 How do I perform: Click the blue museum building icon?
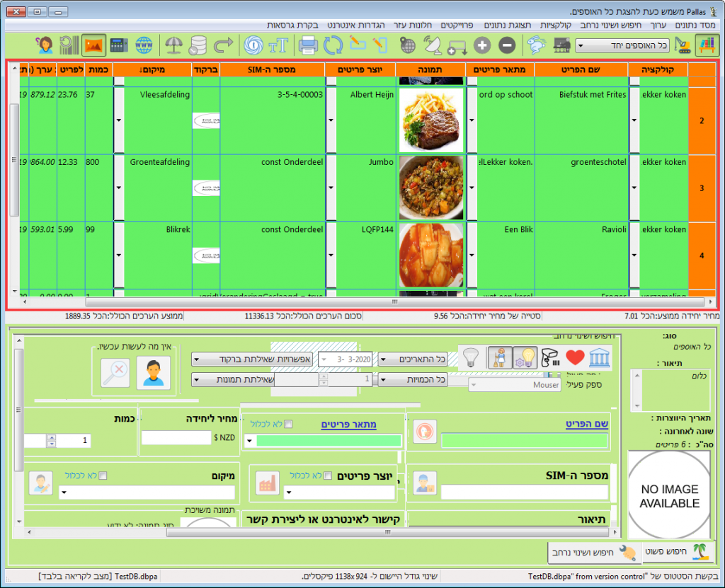(600, 358)
